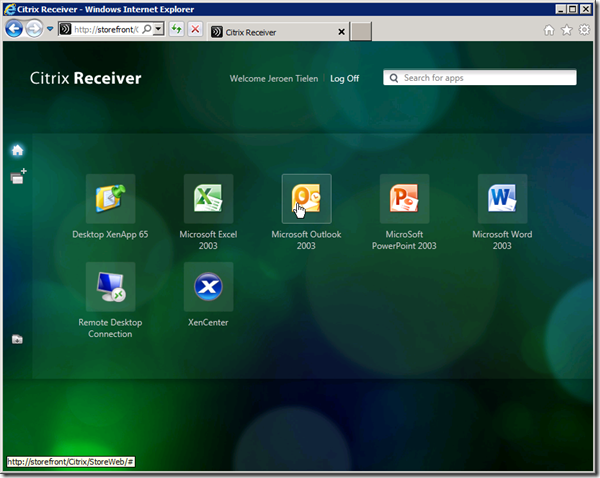Start the Microsoft Outlook 2003 app icon
Screen dimensions: 600x478
(x=307, y=199)
